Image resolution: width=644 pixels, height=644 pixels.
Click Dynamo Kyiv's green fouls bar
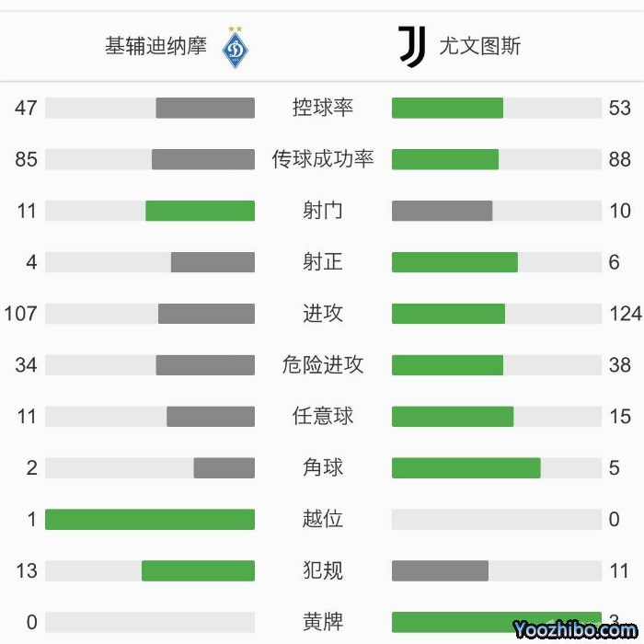pyautogui.click(x=198, y=571)
